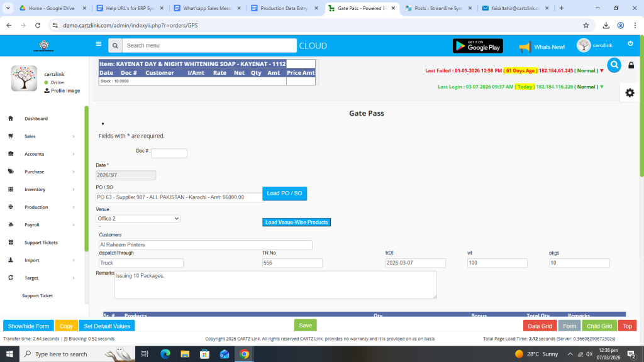
Task: Click the lock icon at top right
Action: (x=631, y=65)
